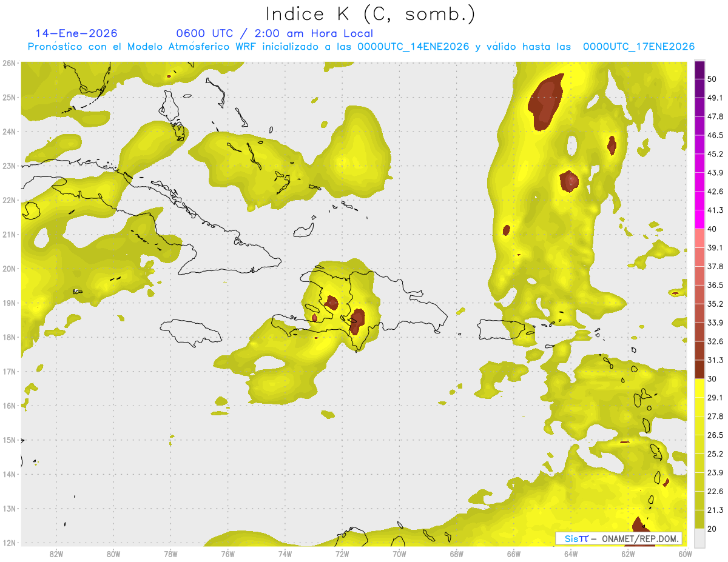Viewport: 728px width, 562px height.
Task: Click the 64W longitude label
Action: click(x=570, y=554)
